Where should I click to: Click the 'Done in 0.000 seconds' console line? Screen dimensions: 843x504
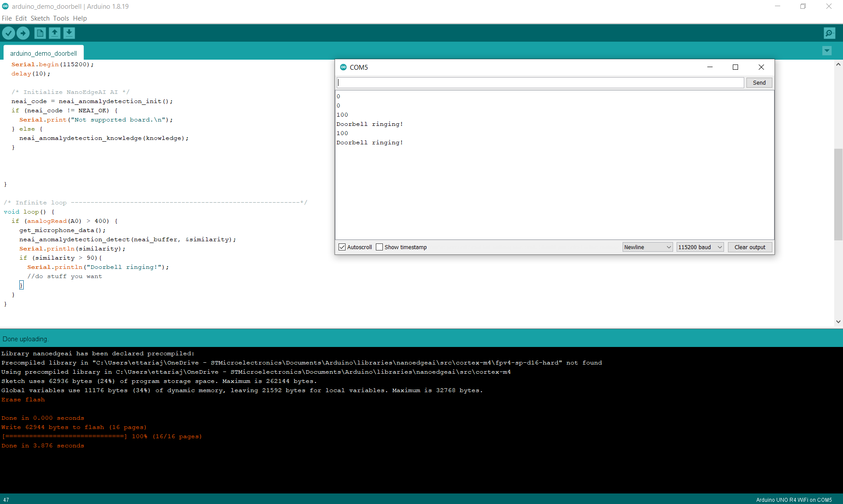[x=43, y=418]
